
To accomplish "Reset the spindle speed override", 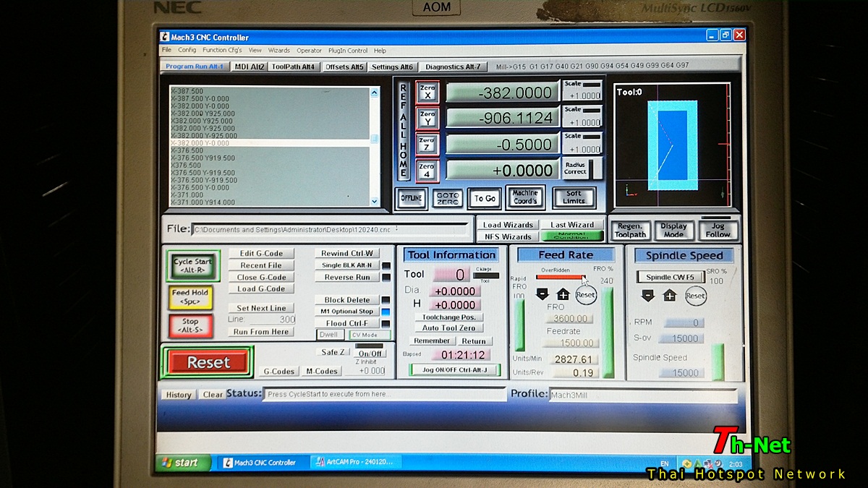I will tap(695, 296).
